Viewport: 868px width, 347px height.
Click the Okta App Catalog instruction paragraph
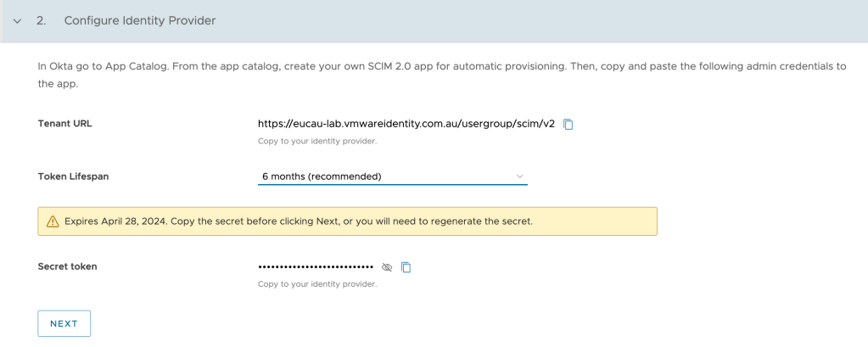(x=441, y=75)
